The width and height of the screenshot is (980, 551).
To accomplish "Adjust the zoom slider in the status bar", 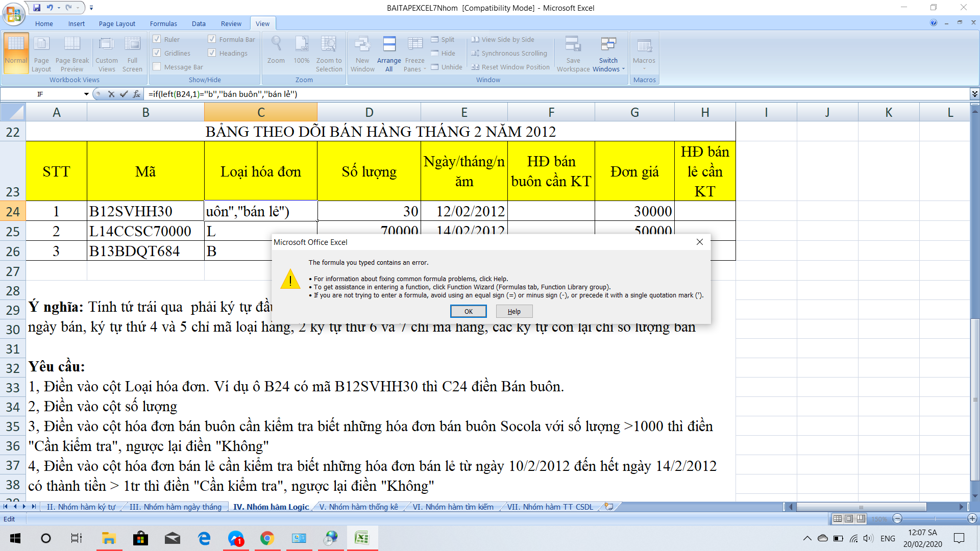I will tap(935, 519).
